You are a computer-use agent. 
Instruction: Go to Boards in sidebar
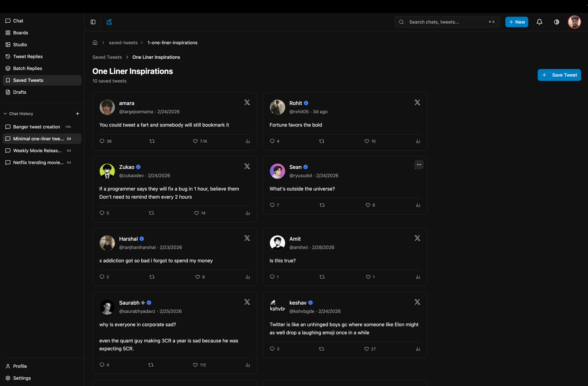click(20, 33)
